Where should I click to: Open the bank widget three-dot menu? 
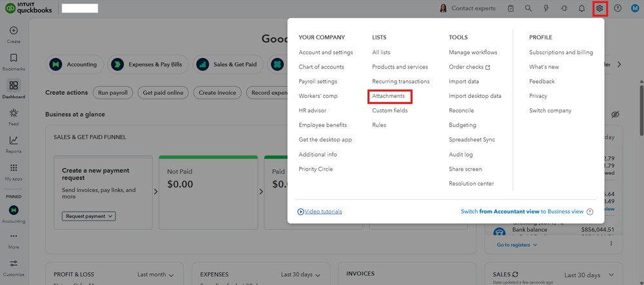coord(611,244)
